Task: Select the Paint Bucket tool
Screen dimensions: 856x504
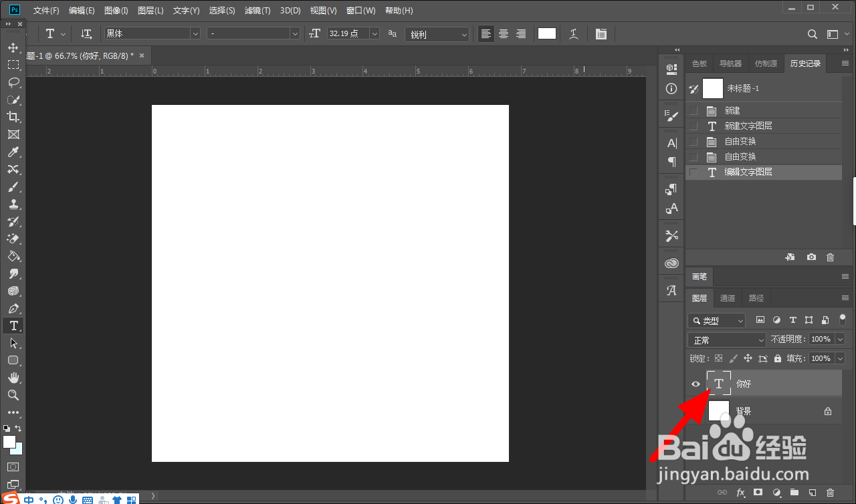Action: [13, 256]
